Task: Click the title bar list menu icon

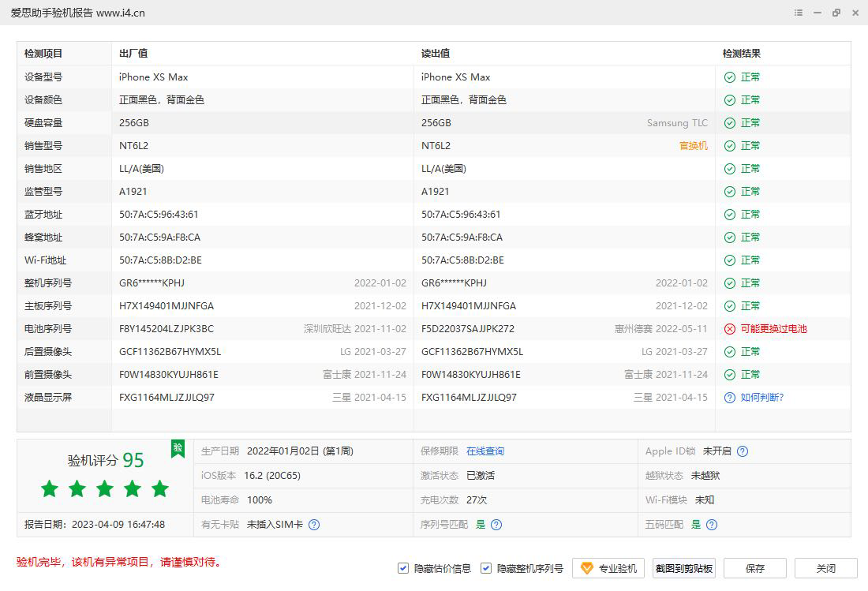Action: [x=799, y=13]
